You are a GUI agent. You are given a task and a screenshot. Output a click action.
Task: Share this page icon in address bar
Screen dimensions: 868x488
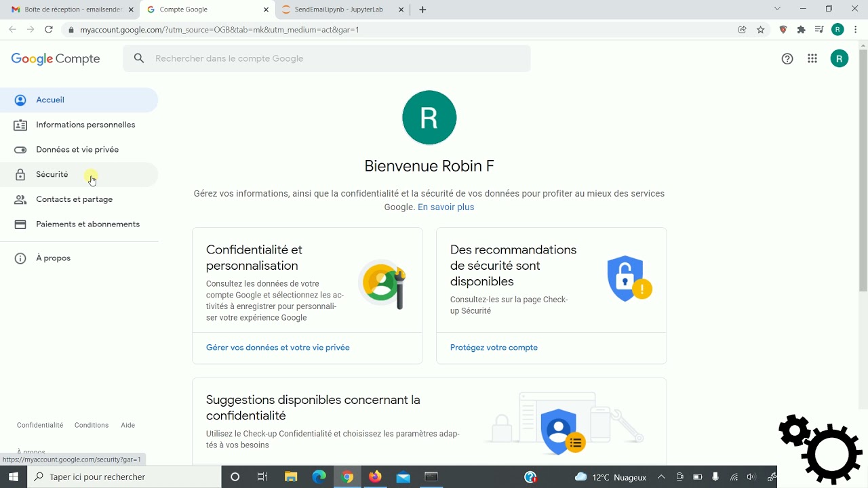[x=742, y=30]
